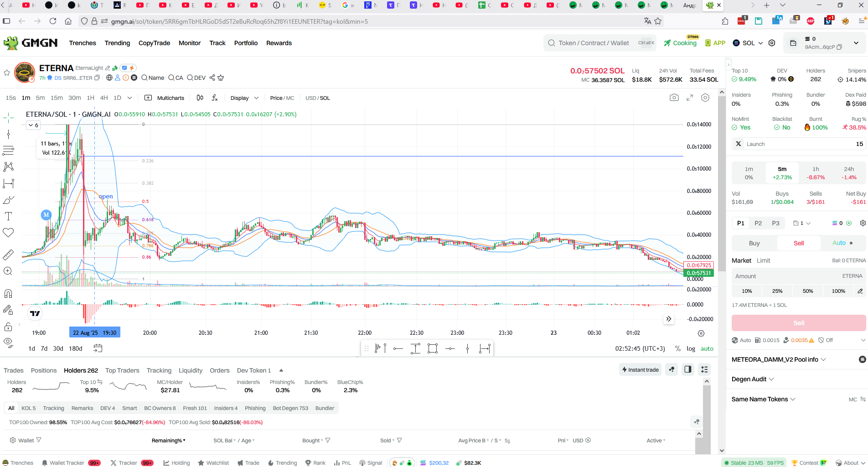The height and width of the screenshot is (467, 868).
Task: Switch to the Top Traders tab
Action: [x=122, y=370]
